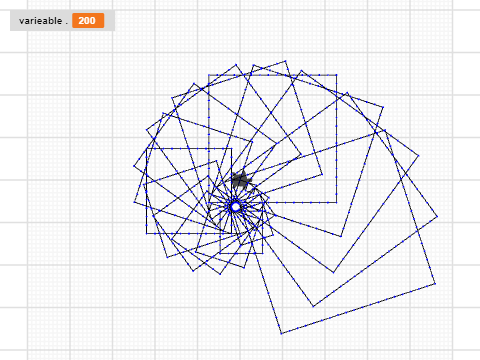Click the top-right corner of the upright square
The width and height of the screenshot is (480, 360).
pos(336,75)
